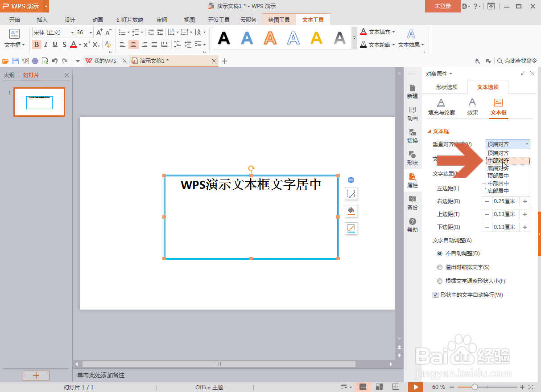Toggle italic formatting
This screenshot has height=392, width=541.
coord(45,45)
